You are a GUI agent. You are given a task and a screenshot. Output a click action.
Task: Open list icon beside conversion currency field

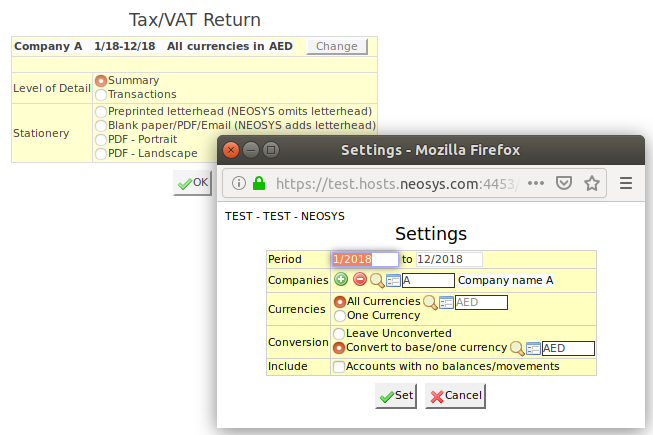point(533,348)
